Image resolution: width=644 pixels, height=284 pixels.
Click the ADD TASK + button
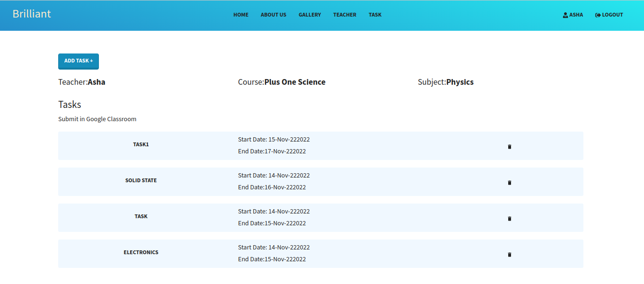(79, 61)
